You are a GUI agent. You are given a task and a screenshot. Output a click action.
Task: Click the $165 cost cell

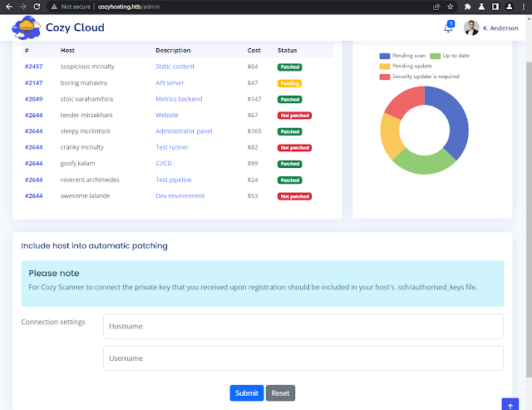click(x=254, y=131)
